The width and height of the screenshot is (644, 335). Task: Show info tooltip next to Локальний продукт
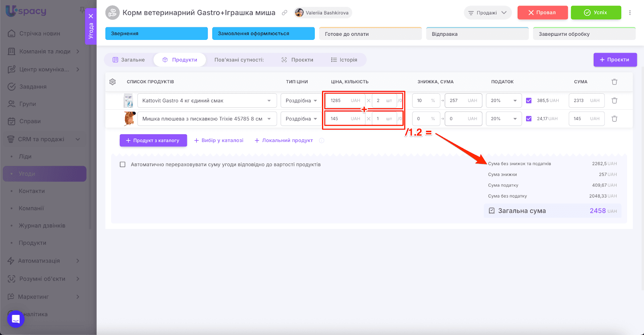322,140
